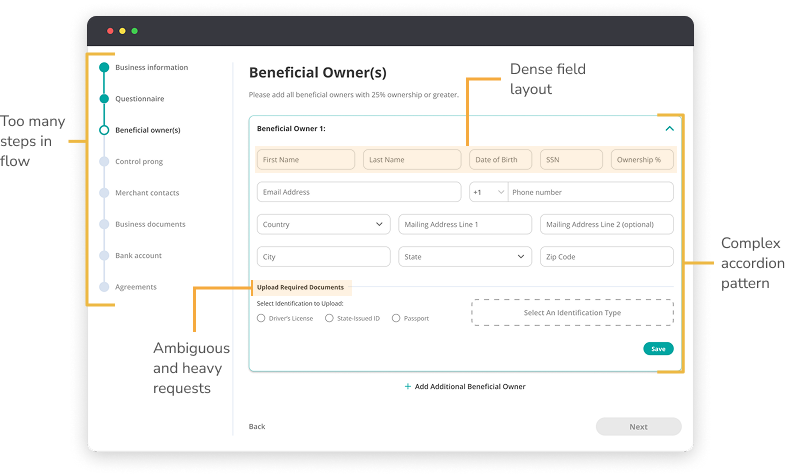
Task: Click the Merchant contacts step circle
Action: (104, 193)
